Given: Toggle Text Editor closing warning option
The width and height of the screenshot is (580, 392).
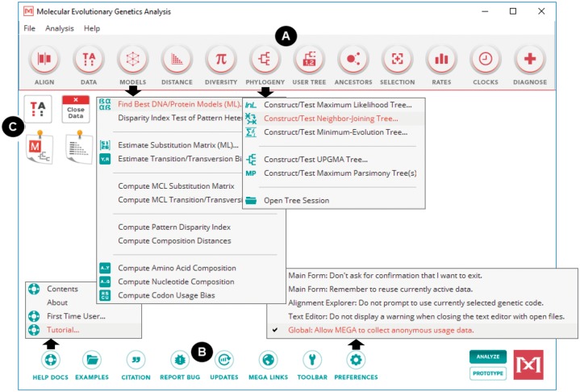Looking at the screenshot, I should coord(422,317).
